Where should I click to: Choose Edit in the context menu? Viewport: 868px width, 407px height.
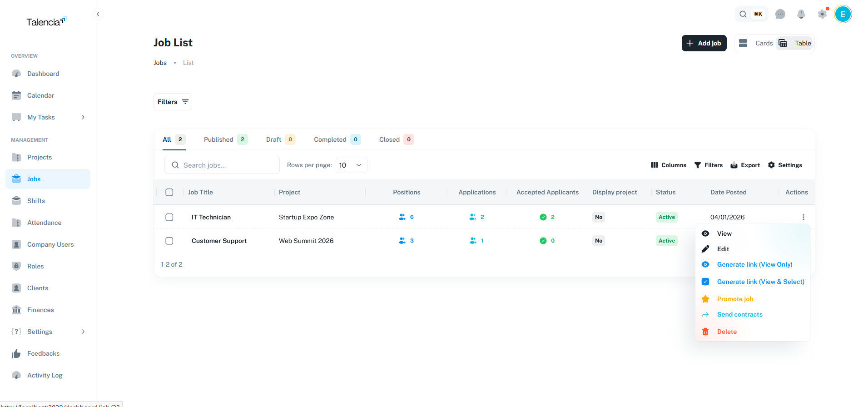coord(753,249)
